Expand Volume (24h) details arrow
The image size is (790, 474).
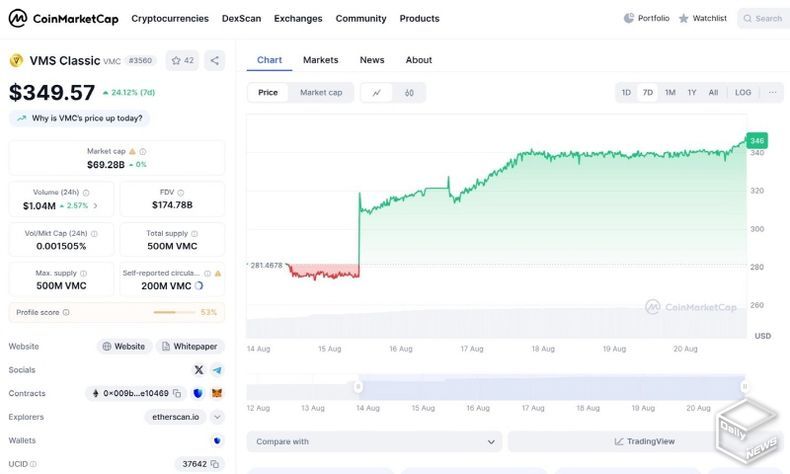96,206
